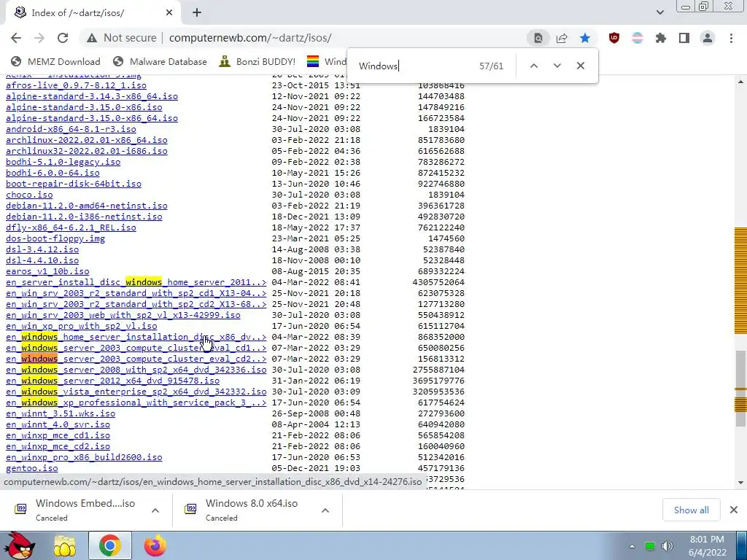
Task: Expand options for Windows 8.0 x64.iso download
Action: (x=325, y=510)
